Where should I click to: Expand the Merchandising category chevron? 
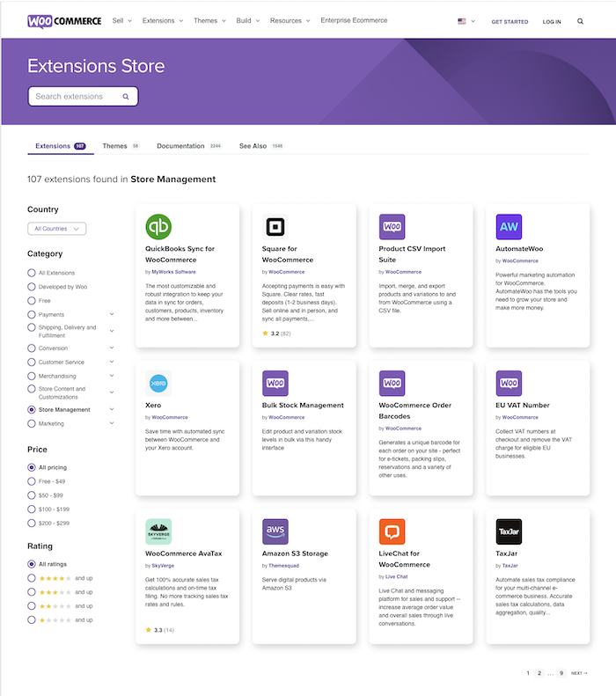tap(112, 376)
